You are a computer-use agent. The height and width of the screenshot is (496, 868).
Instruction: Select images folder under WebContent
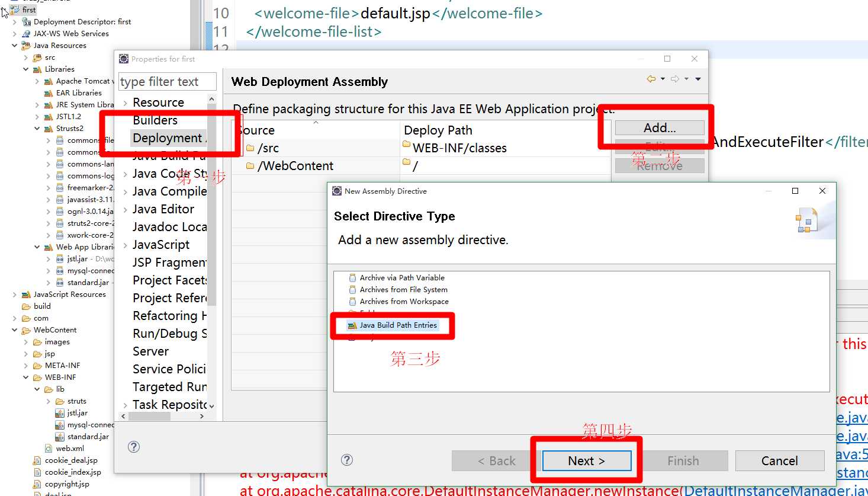coord(57,342)
